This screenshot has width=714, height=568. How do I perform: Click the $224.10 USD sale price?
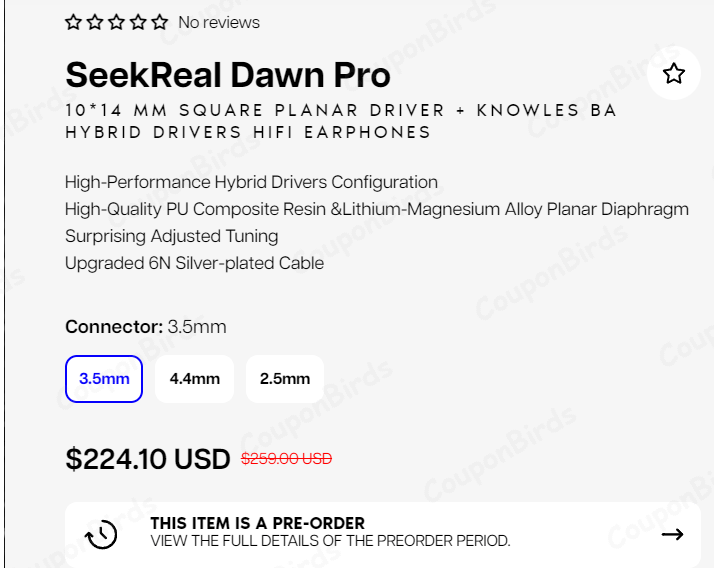[x=148, y=459]
